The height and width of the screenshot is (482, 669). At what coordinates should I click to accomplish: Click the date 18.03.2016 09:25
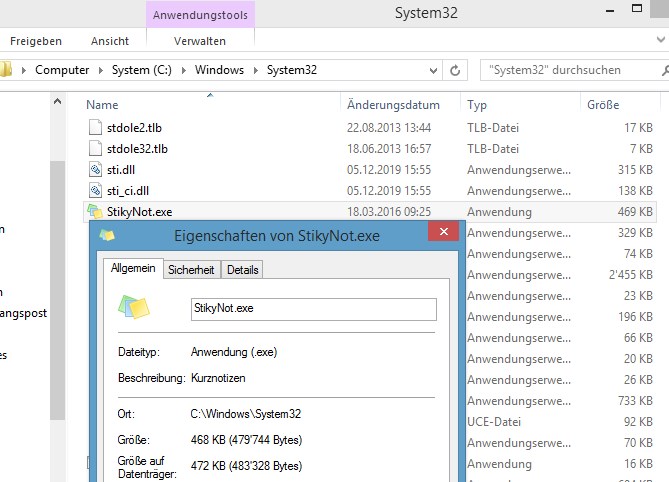pyautogui.click(x=389, y=212)
